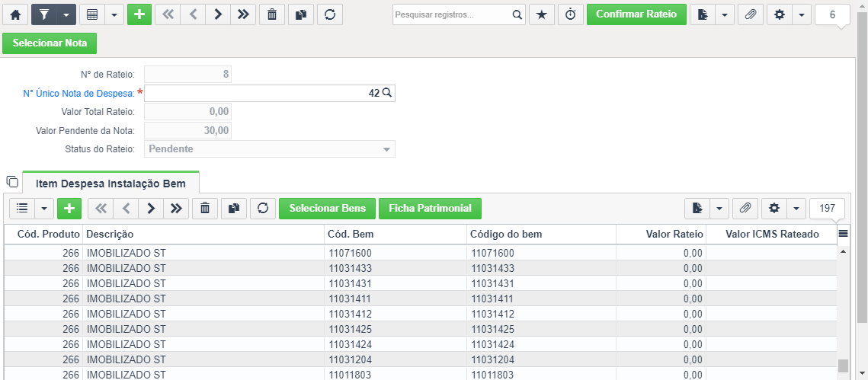This screenshot has width=868, height=380.
Task: Expand the top settings gear dropdown
Action: [802, 14]
